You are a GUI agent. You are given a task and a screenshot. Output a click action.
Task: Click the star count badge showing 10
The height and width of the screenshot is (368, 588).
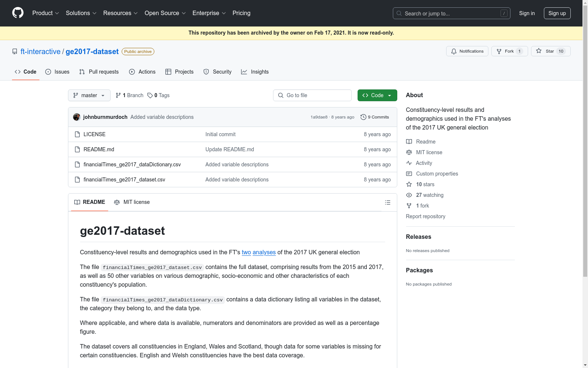click(561, 51)
